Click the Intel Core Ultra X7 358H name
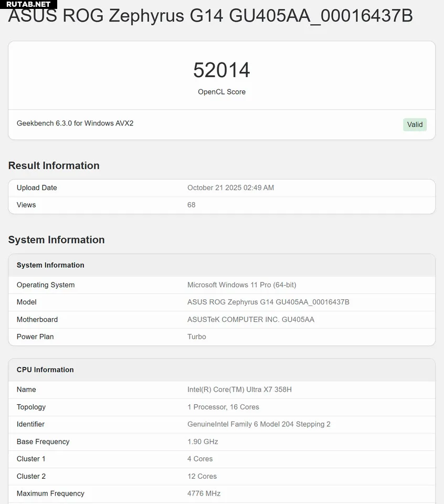This screenshot has width=444, height=504. (239, 390)
